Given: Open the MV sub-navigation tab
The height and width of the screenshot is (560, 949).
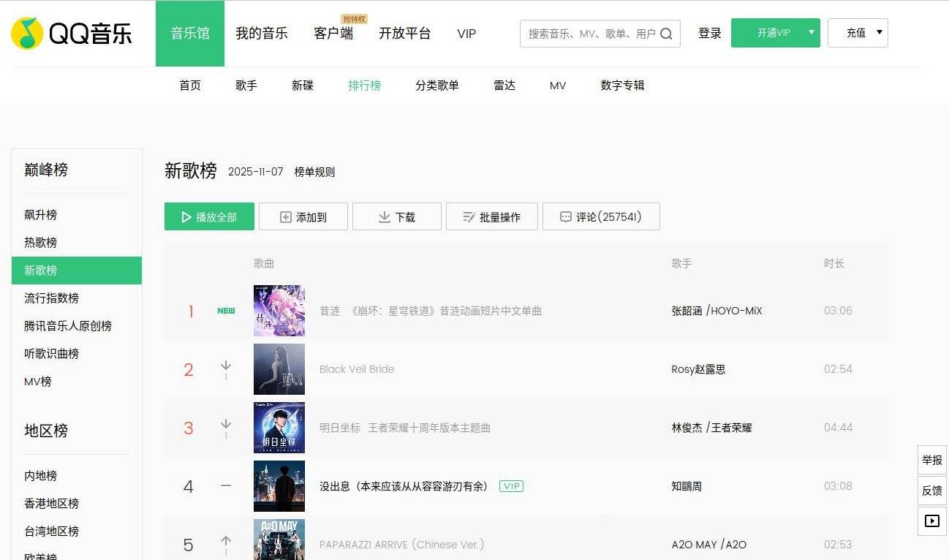Looking at the screenshot, I should click(558, 86).
